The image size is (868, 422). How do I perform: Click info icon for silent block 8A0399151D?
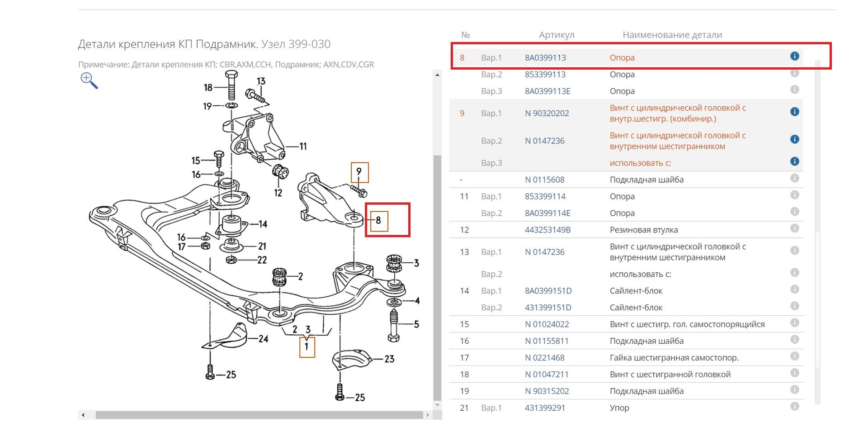click(x=794, y=289)
